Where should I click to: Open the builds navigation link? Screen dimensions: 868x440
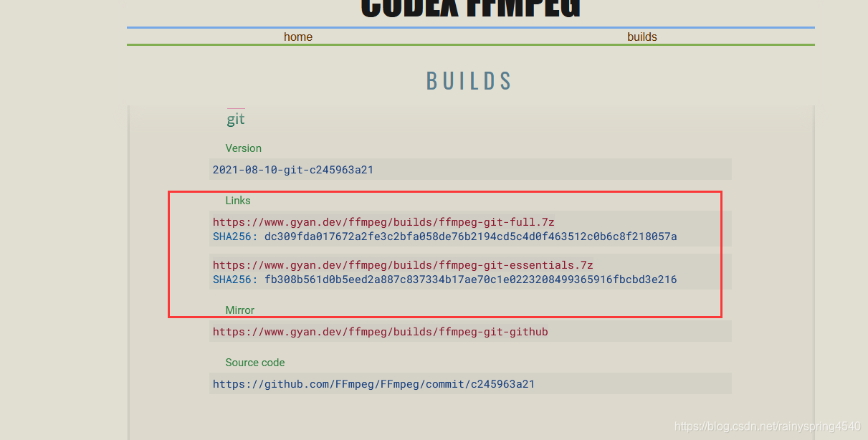click(x=642, y=37)
